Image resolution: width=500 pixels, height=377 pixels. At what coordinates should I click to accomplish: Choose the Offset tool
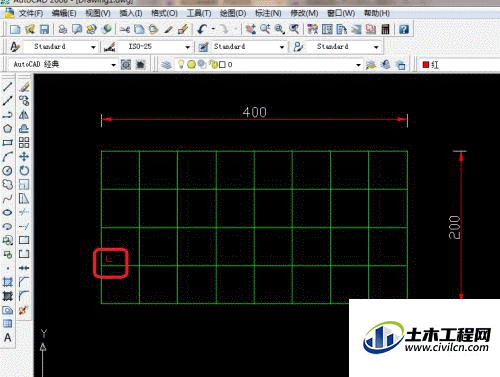tap(24, 129)
